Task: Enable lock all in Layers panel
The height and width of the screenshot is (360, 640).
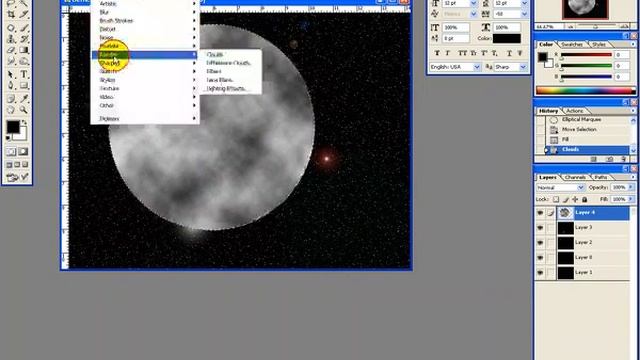Action: [584, 200]
